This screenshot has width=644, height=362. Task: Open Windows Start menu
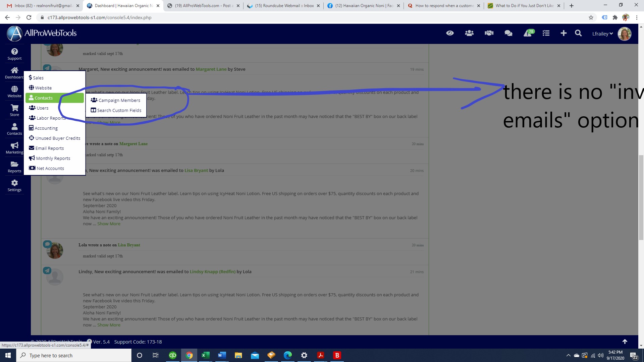click(8, 355)
